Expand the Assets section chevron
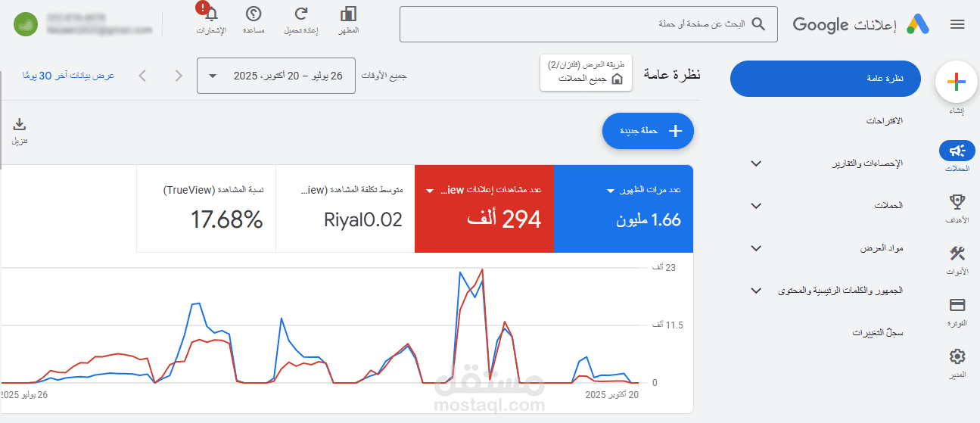 755,248
